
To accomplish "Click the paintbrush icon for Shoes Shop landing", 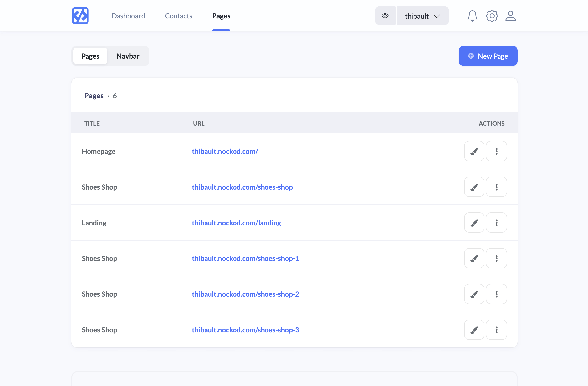I will tap(474, 187).
